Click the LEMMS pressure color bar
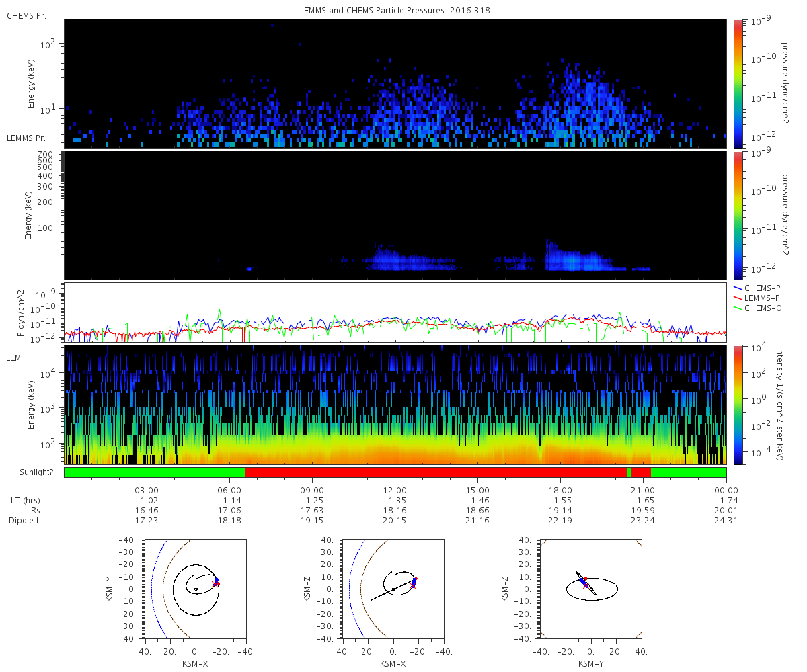Screen dimensions: 807x672 pyautogui.click(x=738, y=215)
